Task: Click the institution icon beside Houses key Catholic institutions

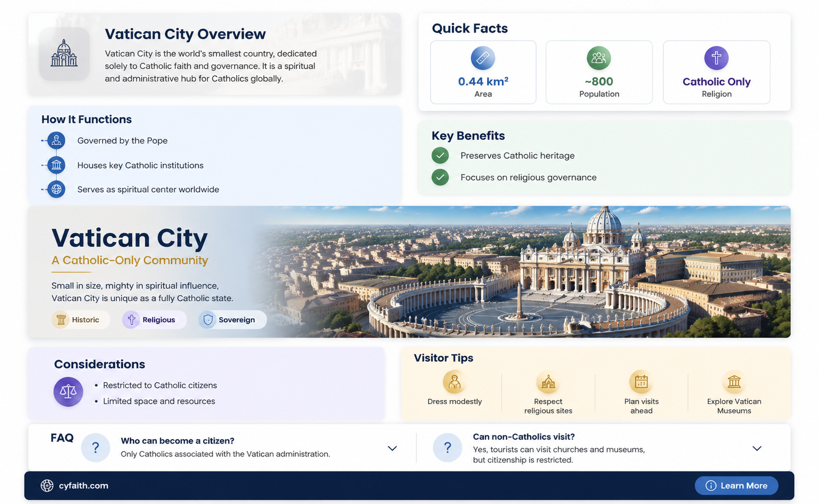Action: [x=56, y=165]
